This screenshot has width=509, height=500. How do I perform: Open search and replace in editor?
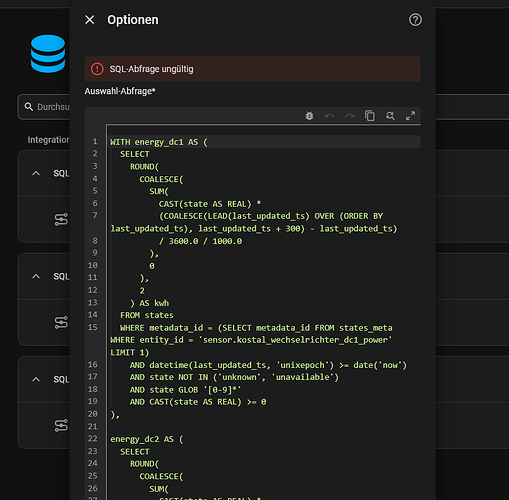click(x=390, y=116)
